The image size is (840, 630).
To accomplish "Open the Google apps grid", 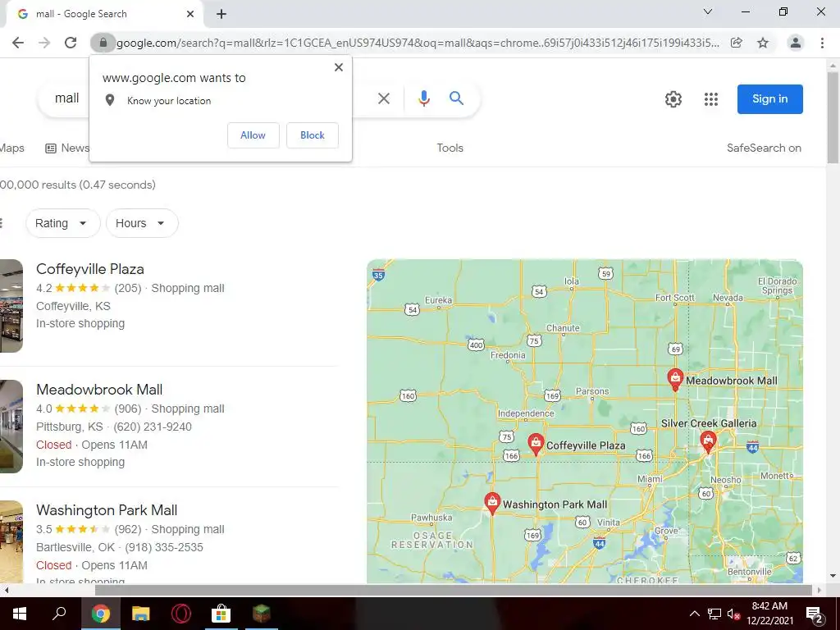I will 711,99.
